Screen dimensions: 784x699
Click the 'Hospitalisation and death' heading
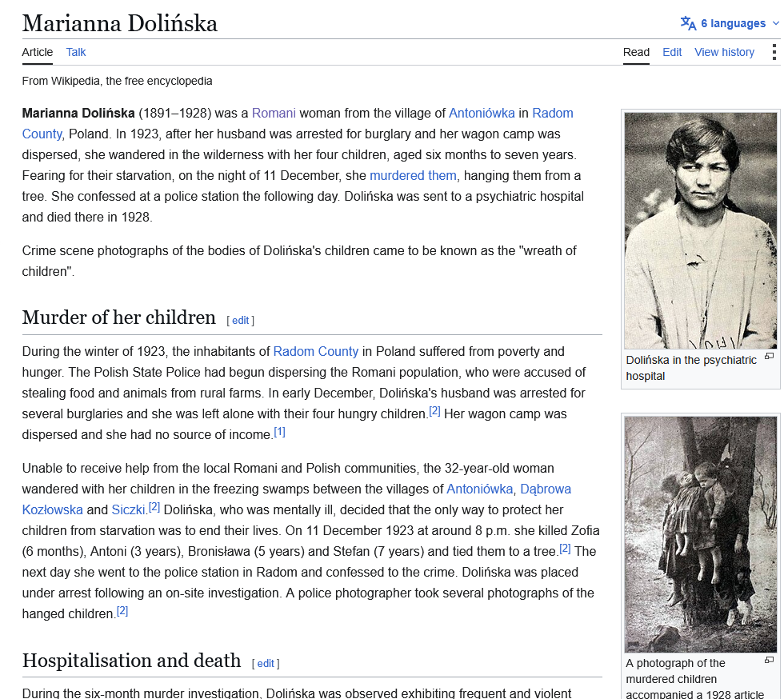click(131, 661)
